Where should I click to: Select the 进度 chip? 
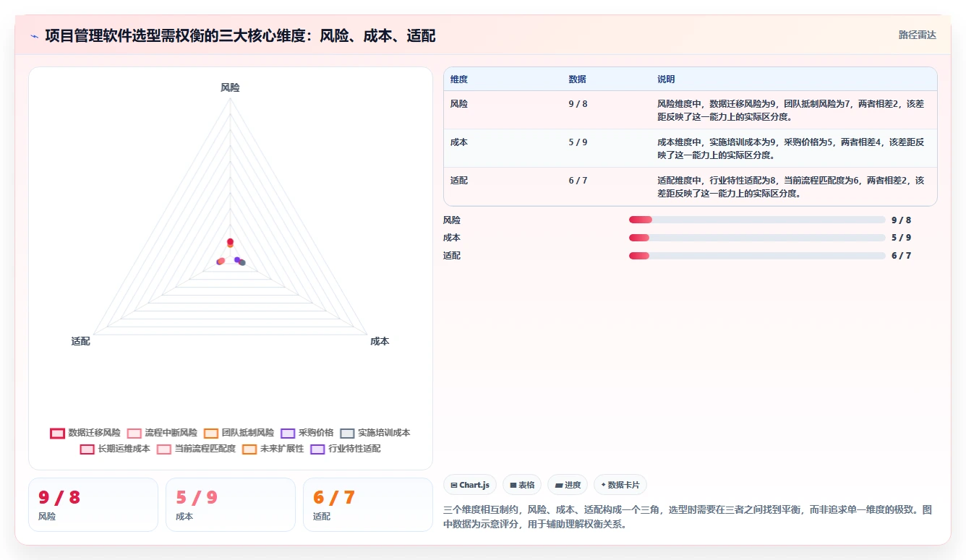(x=568, y=485)
